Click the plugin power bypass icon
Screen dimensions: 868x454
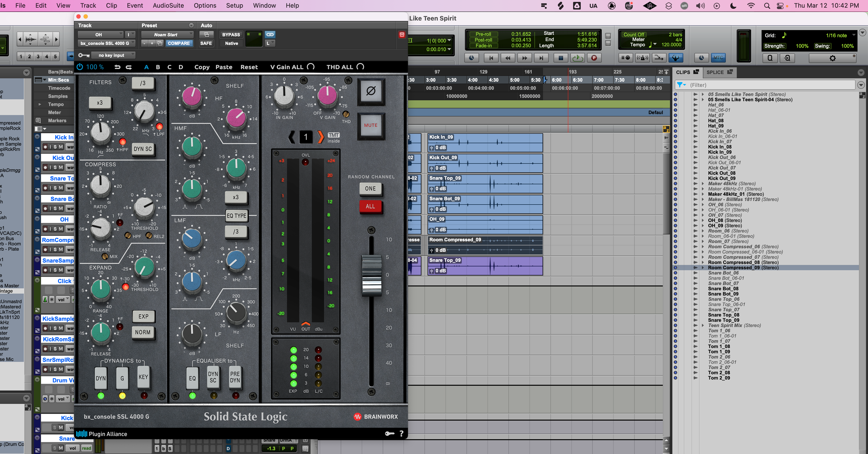80,67
